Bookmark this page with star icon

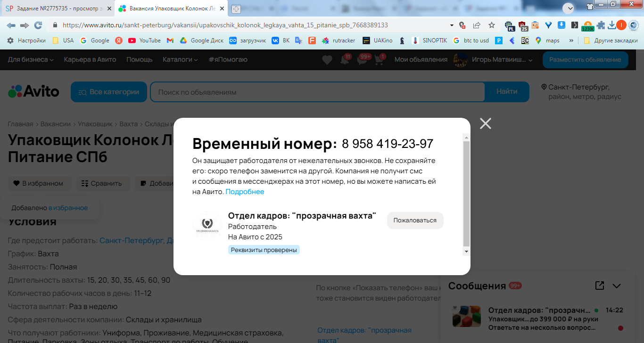pos(492,25)
